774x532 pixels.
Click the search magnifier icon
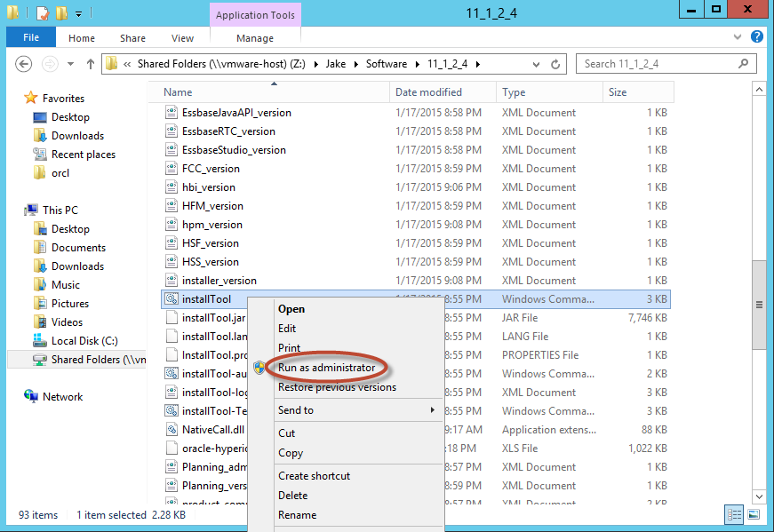click(x=744, y=64)
